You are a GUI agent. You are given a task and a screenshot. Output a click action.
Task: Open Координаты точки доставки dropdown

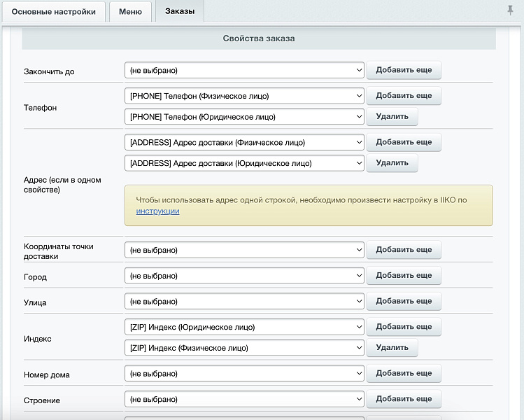click(244, 250)
